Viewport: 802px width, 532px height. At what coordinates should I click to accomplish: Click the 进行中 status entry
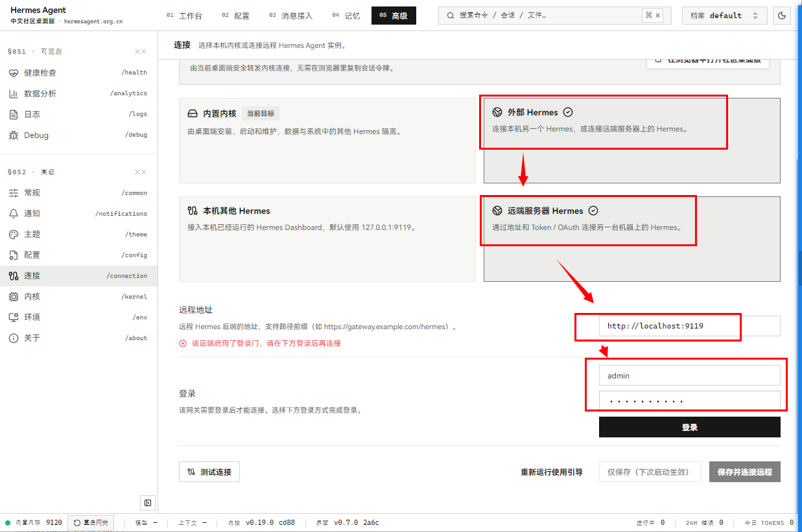pos(650,522)
